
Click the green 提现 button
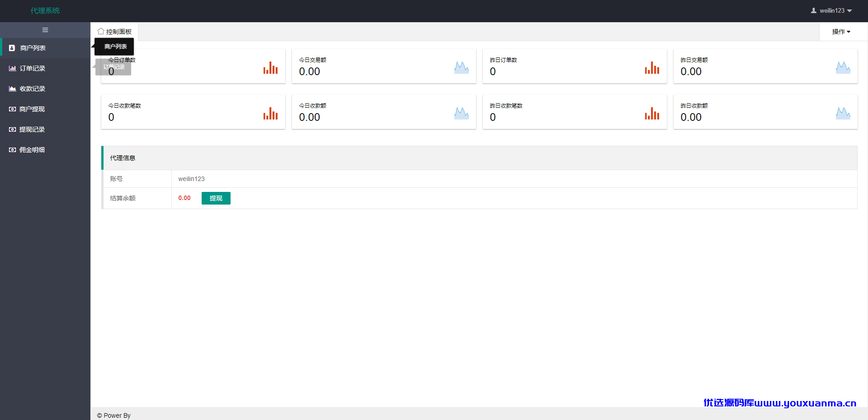[x=216, y=198]
